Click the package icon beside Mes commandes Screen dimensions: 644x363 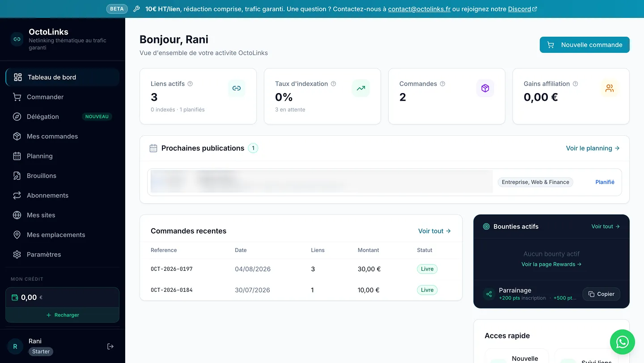(17, 136)
